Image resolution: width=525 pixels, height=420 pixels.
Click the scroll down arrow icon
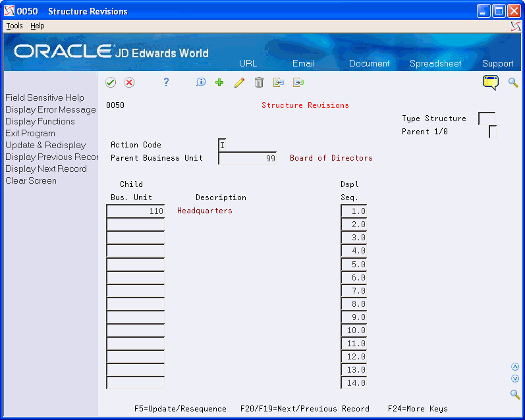point(515,379)
